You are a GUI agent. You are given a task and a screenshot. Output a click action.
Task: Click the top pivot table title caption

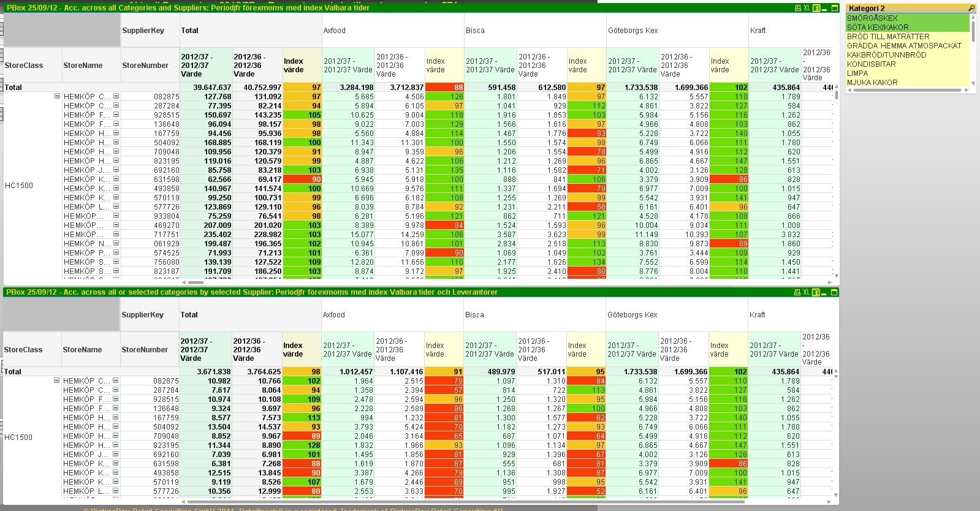point(188,8)
